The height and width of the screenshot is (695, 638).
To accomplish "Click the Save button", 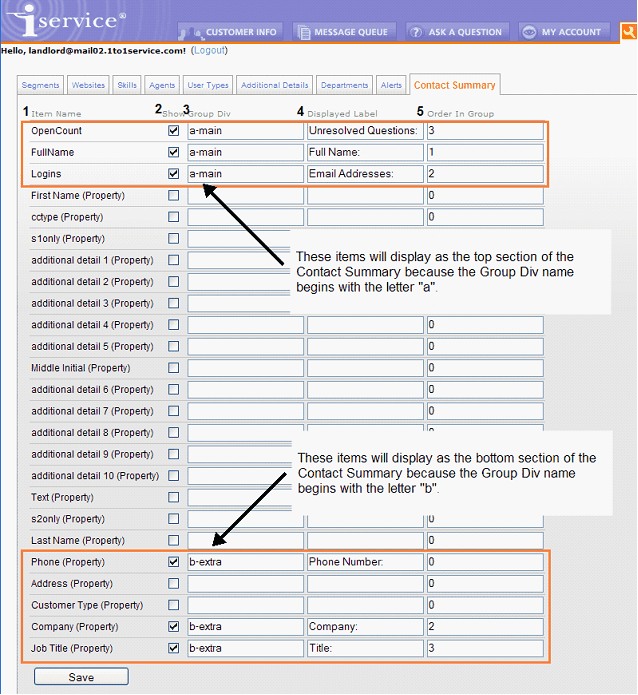I will (x=81, y=677).
